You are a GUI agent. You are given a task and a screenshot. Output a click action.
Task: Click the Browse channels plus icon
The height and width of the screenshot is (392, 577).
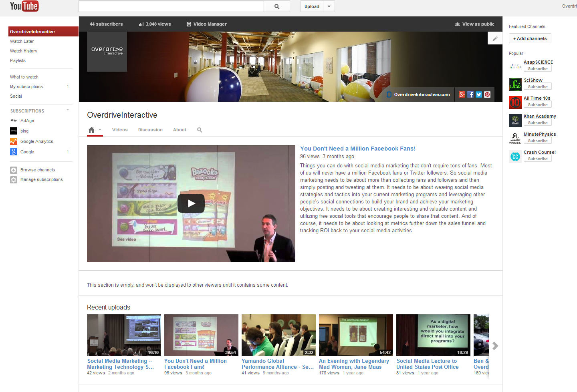click(x=14, y=170)
